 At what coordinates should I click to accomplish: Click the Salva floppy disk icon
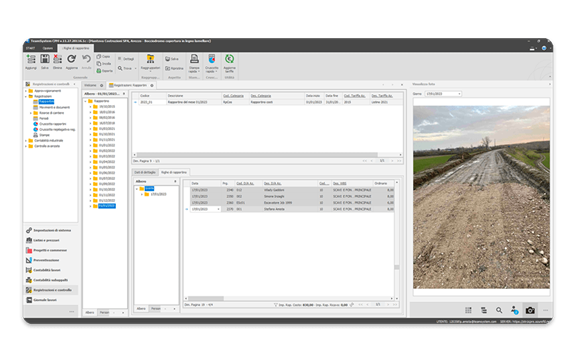click(x=45, y=59)
